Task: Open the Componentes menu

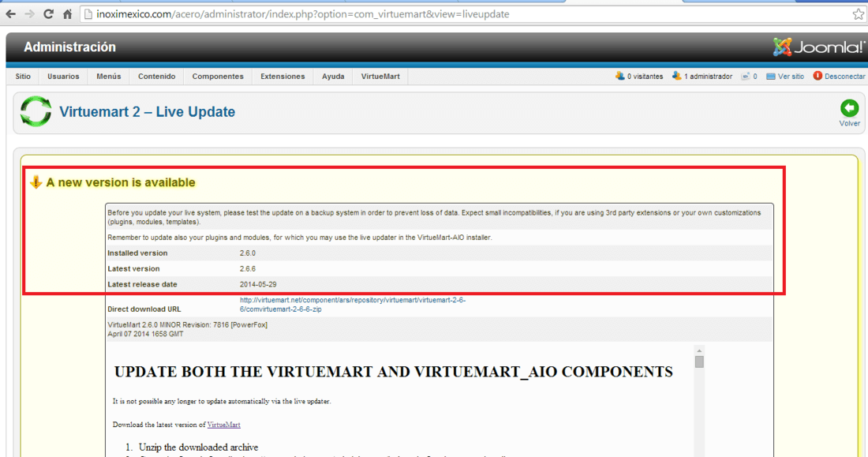Action: point(218,77)
